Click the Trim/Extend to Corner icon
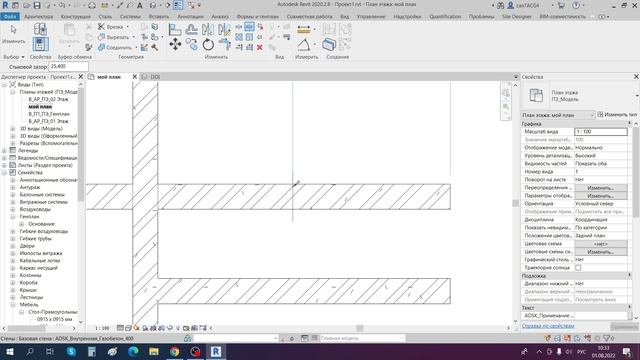The image size is (640, 360). 224,44
